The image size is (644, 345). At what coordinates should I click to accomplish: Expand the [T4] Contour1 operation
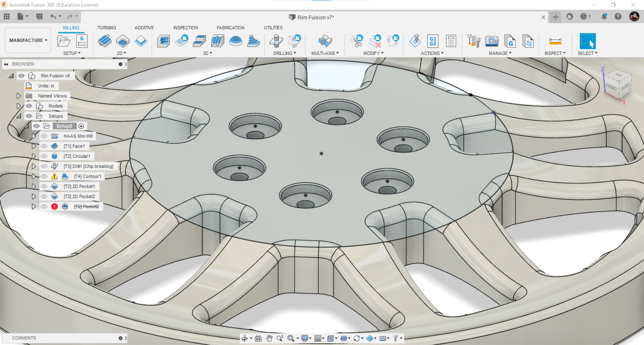pyautogui.click(x=34, y=176)
